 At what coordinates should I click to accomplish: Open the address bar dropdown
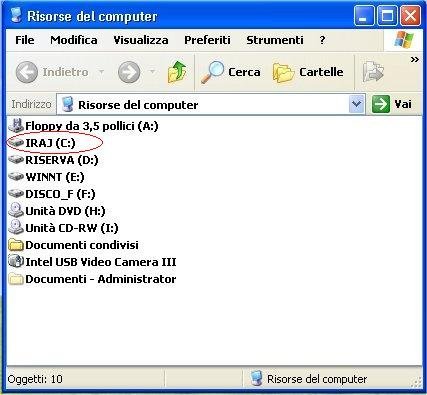(x=356, y=104)
